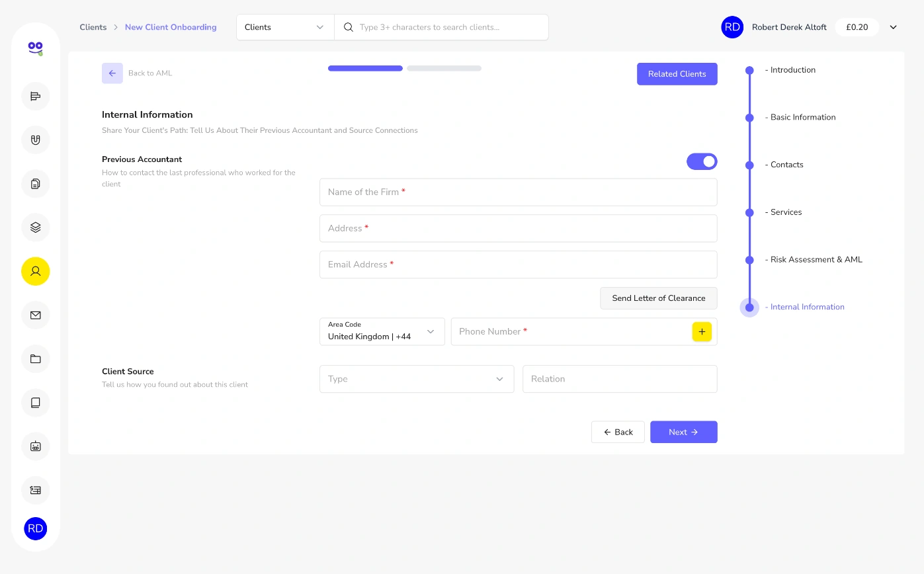Focus the Name of the Firm field
Viewport: 924px width, 574px height.
(519, 192)
